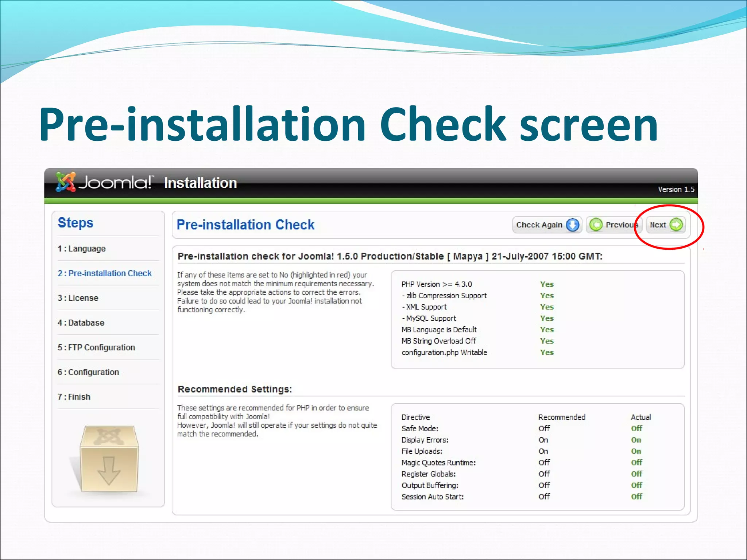Click the 'Version 1.5' label

tap(676, 189)
